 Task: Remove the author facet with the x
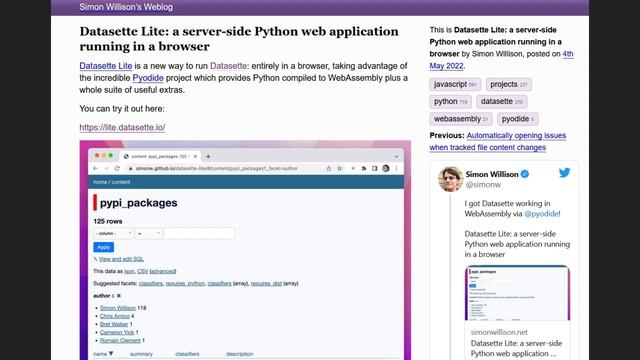click(x=119, y=296)
